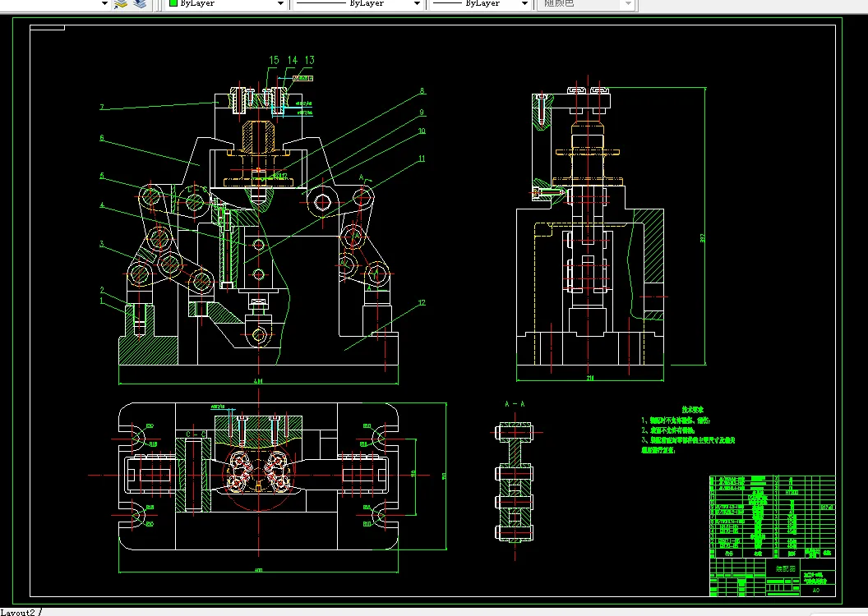Select part label 10 on right
This screenshot has height=616, width=868.
point(422,131)
